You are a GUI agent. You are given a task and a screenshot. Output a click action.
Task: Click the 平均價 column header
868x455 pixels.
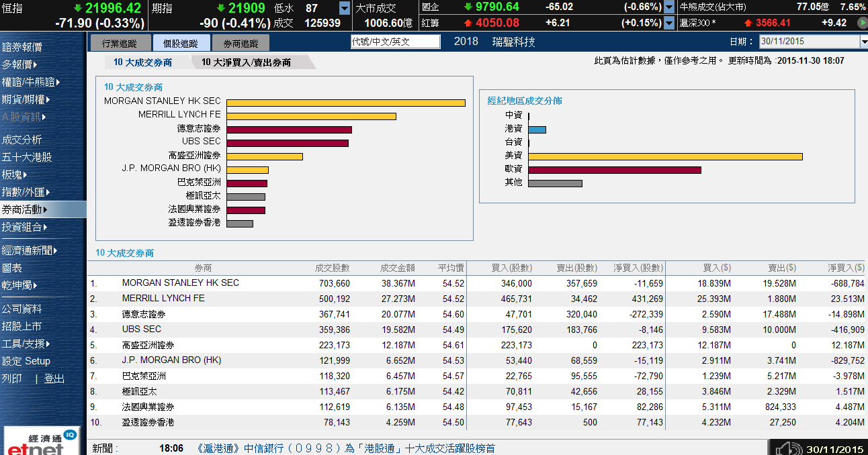pyautogui.click(x=451, y=268)
